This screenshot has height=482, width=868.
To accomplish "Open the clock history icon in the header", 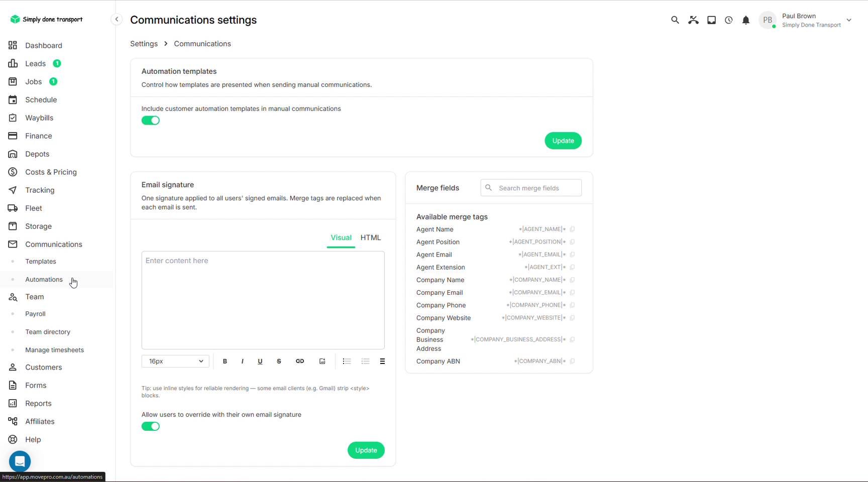I will click(729, 20).
